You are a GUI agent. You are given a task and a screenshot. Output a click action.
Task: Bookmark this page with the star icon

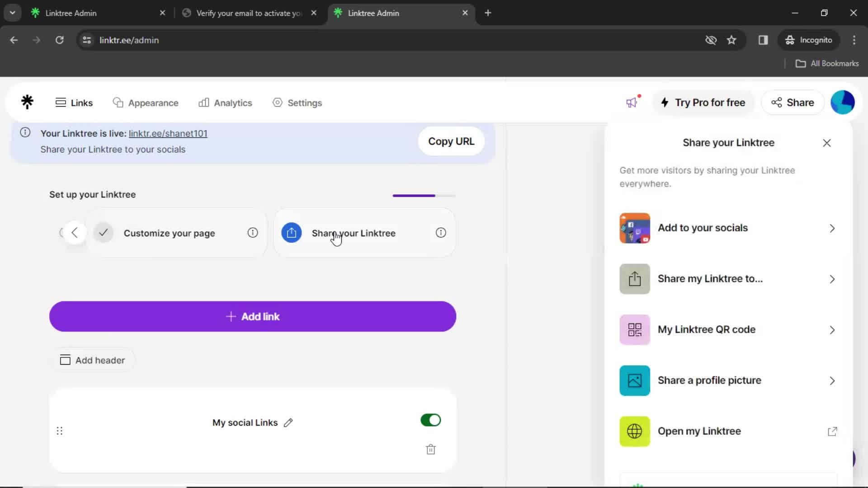click(731, 40)
